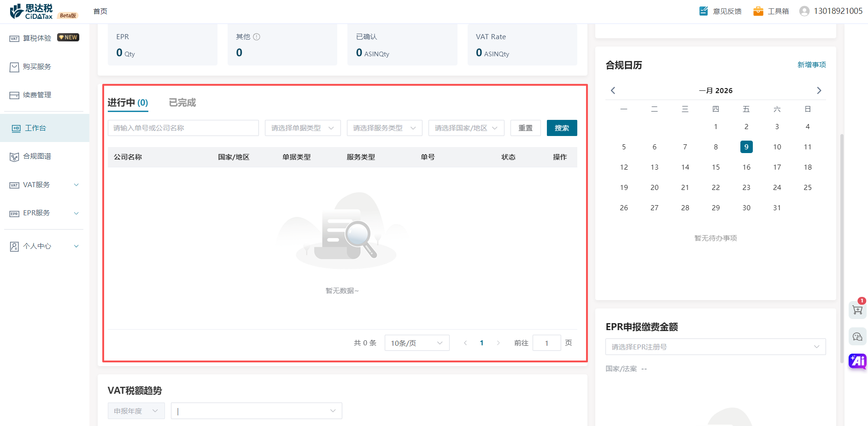Image resolution: width=868 pixels, height=426 pixels.
Task: Click the order number or company input field
Action: (x=183, y=128)
